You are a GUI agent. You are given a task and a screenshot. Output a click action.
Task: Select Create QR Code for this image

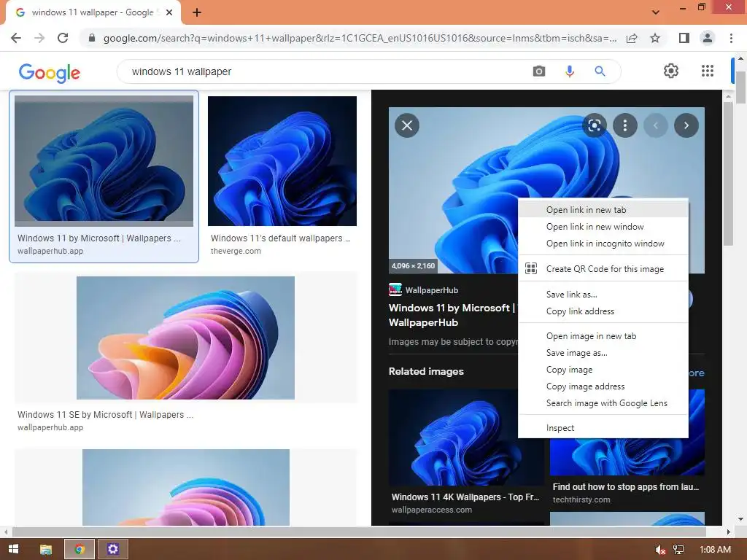point(603,268)
